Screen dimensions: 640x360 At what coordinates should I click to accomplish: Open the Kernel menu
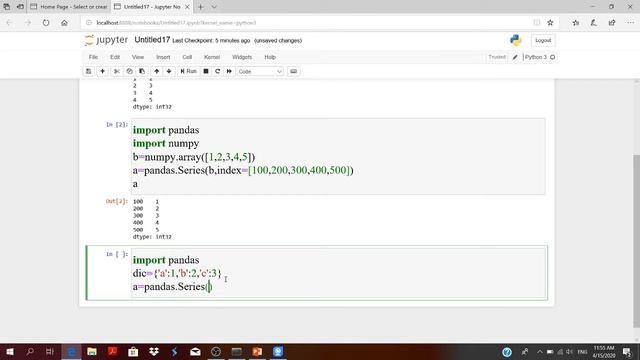click(212, 57)
